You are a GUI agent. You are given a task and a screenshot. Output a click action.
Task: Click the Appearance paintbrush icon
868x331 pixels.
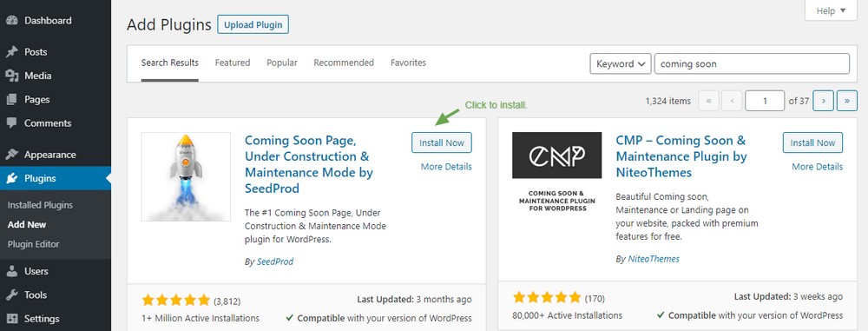11,155
